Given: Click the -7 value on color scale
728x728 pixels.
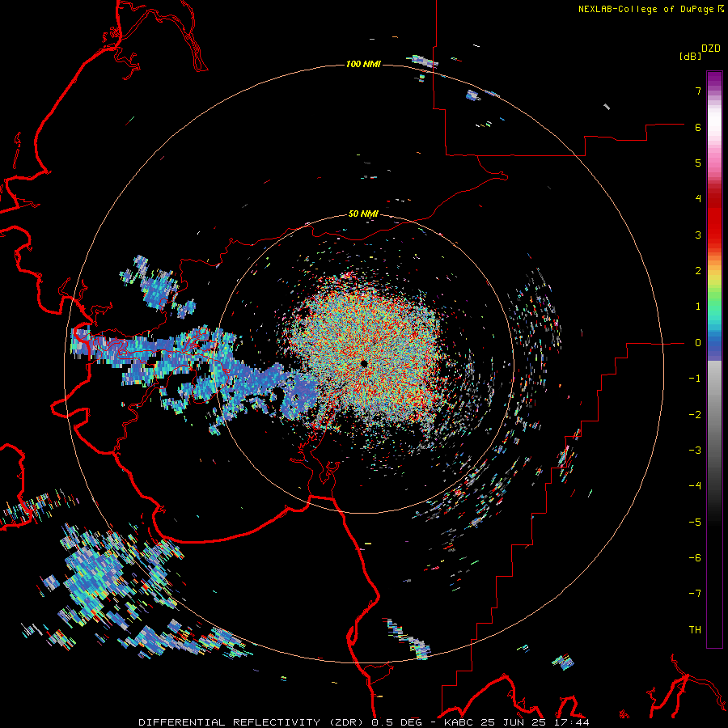Looking at the screenshot, I should [695, 594].
